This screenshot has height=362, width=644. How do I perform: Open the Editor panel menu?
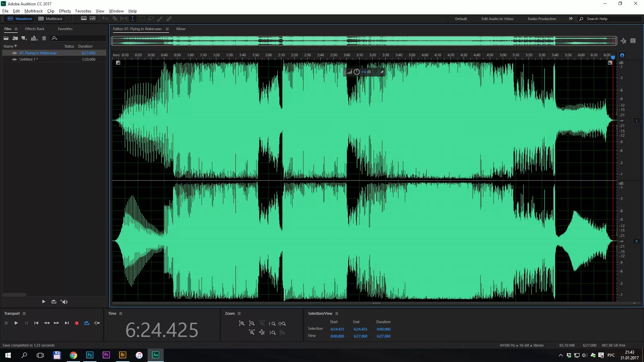pos(167,29)
